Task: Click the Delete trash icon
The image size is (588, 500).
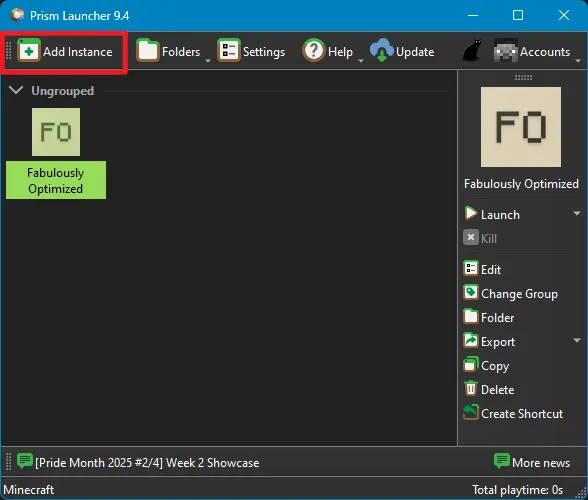Action: click(x=471, y=389)
